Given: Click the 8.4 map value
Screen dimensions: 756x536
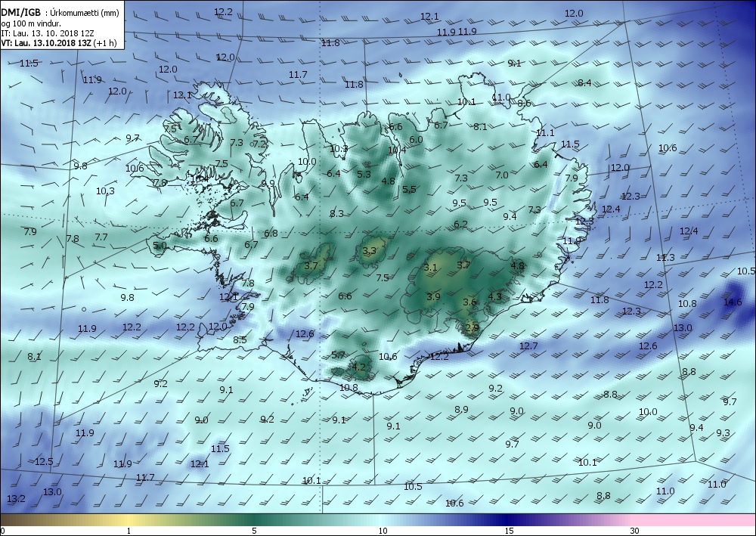Looking at the screenshot, I should coord(584,83).
